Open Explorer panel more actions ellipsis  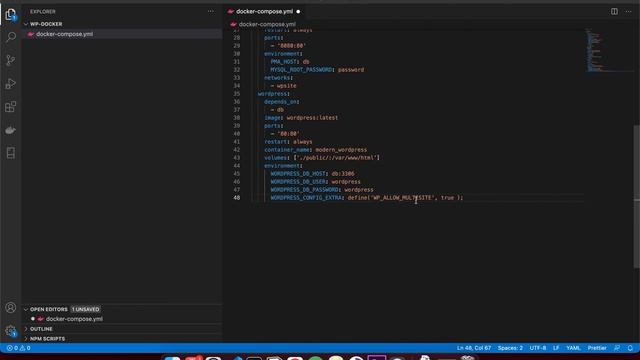(x=211, y=11)
